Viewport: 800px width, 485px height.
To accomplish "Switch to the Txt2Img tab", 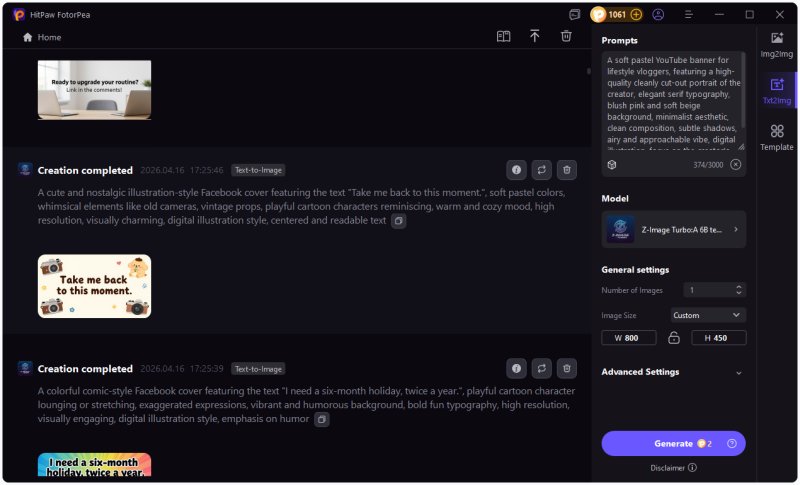I will click(777, 91).
